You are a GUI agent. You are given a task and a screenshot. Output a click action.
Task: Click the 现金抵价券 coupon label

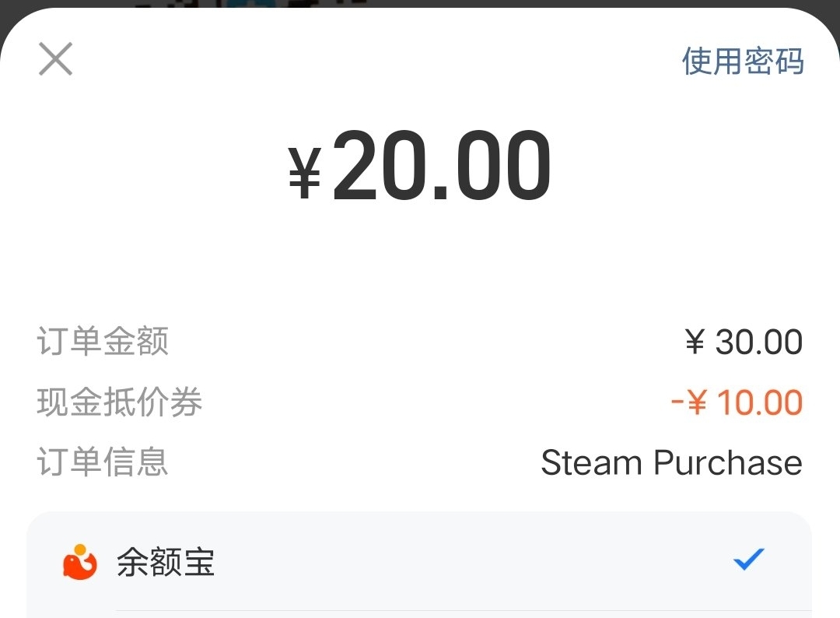coord(120,402)
